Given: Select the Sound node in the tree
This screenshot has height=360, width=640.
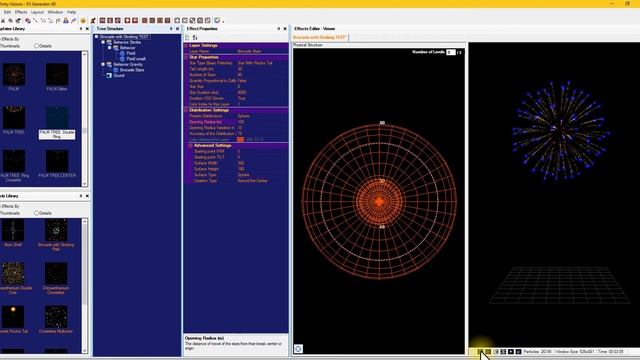Looking at the screenshot, I should pos(119,76).
